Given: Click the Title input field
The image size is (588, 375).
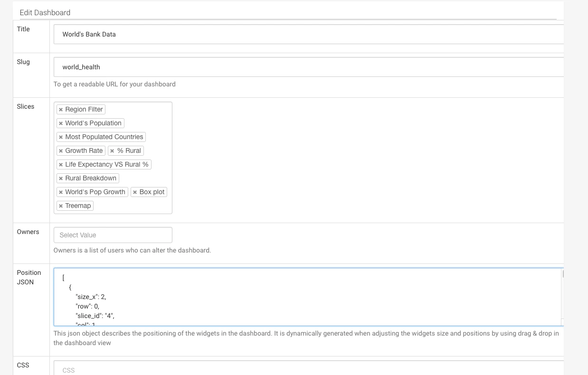Looking at the screenshot, I should pos(309,34).
